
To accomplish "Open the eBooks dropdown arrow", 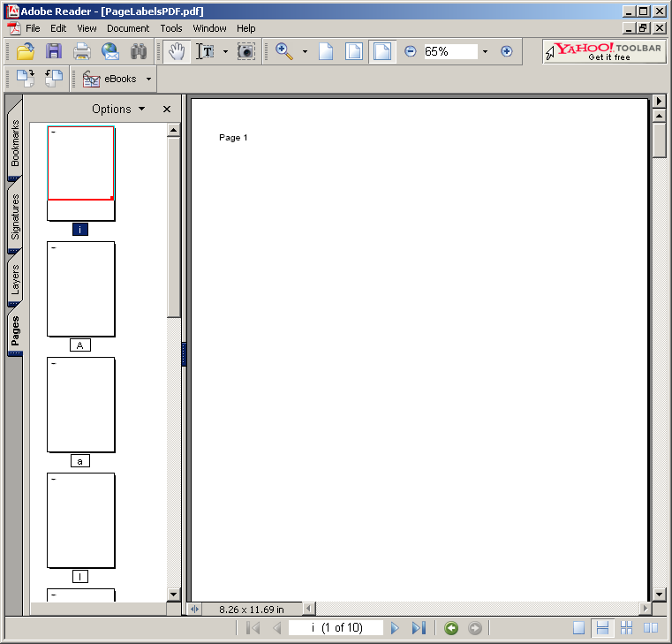I will click(148, 79).
